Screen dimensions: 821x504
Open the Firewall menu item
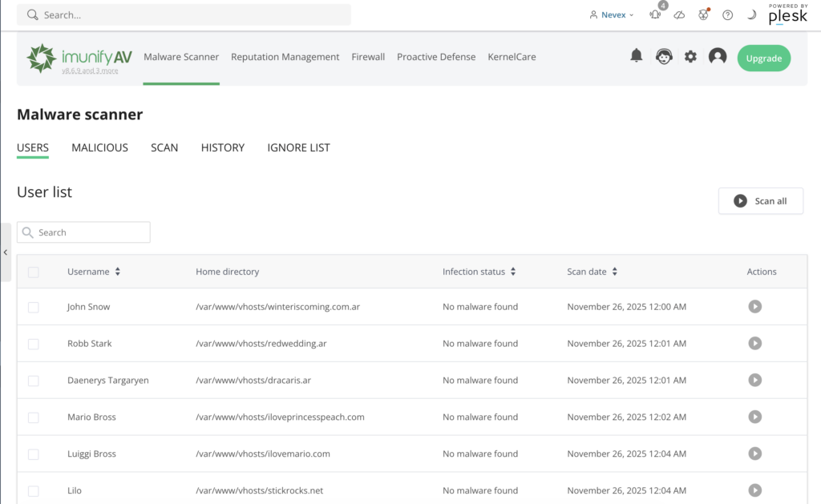click(x=368, y=57)
